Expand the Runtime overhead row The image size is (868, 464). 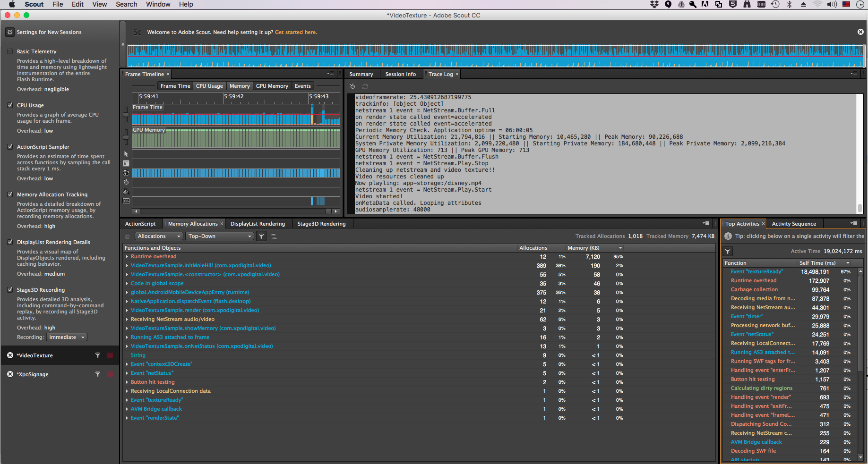pos(127,256)
